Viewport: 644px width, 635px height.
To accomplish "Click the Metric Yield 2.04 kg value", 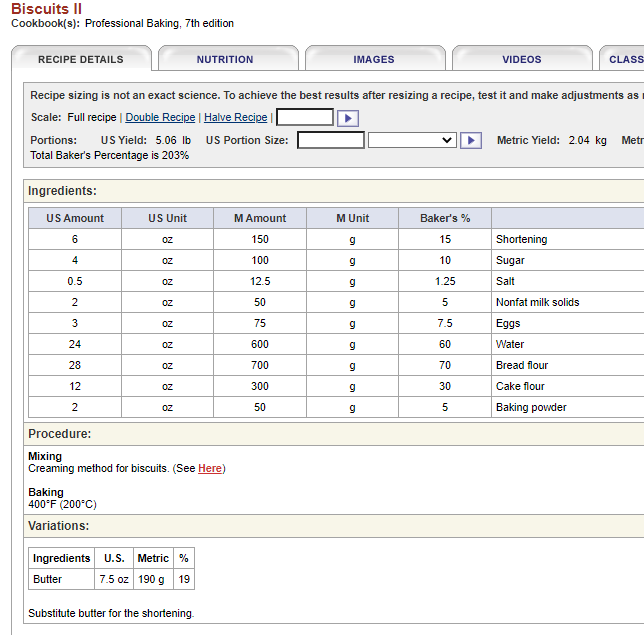I will point(587,140).
